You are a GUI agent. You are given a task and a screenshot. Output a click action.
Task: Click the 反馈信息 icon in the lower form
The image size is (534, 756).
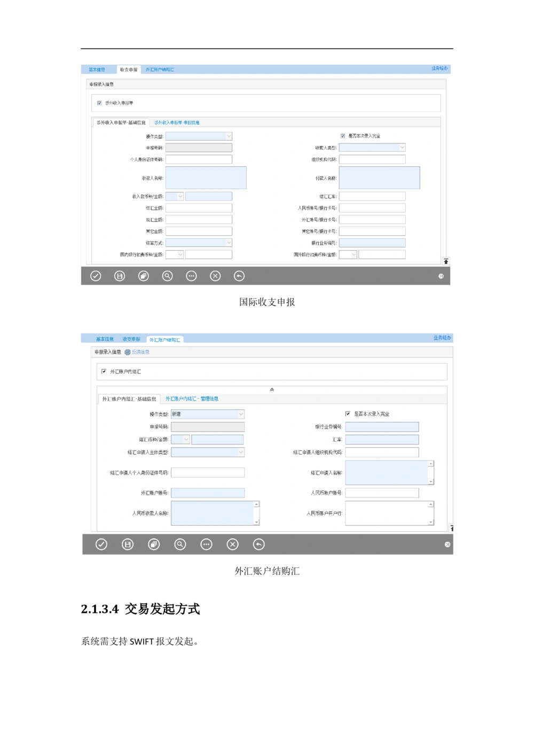[128, 352]
